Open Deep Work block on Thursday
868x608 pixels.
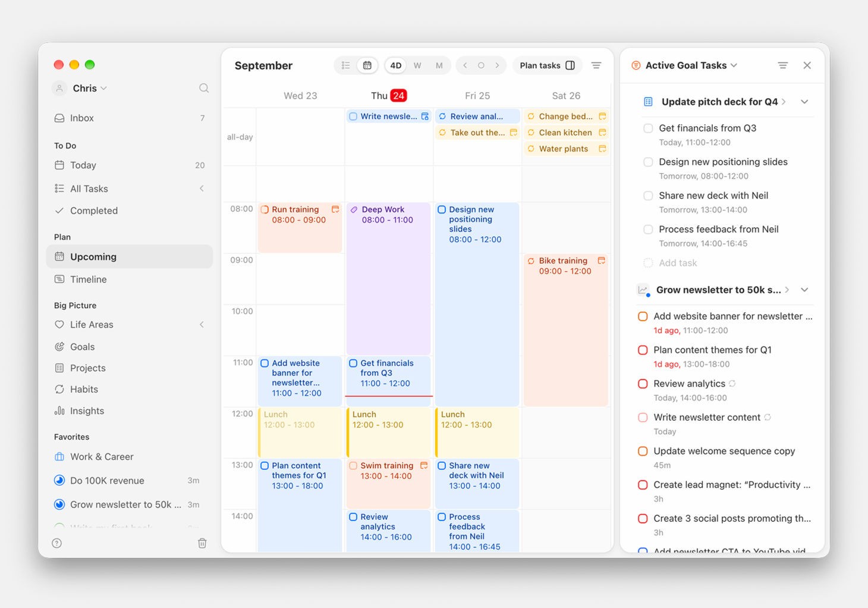[x=388, y=279]
